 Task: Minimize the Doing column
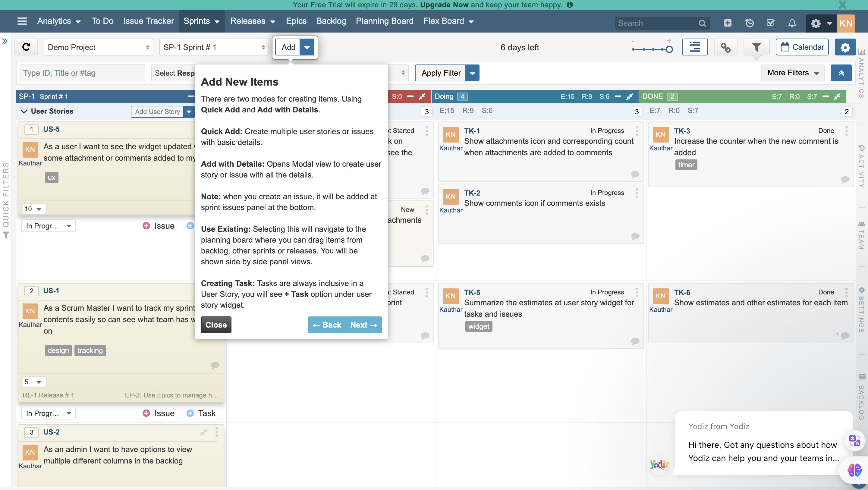pyautogui.click(x=618, y=97)
